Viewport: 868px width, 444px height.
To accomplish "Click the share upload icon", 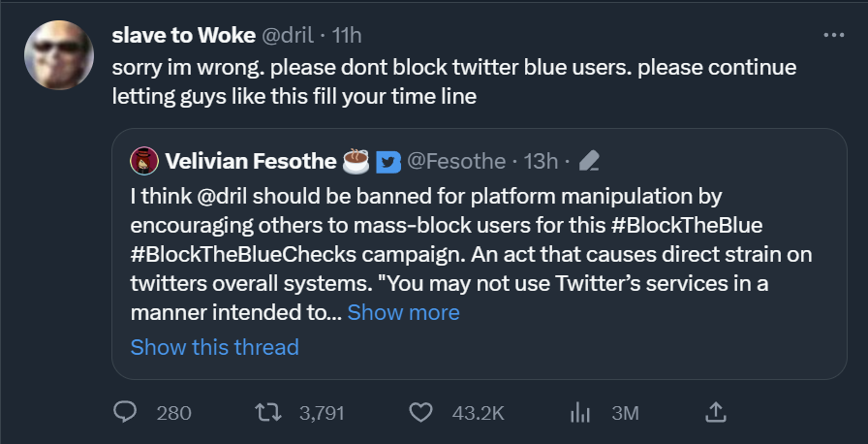I will coord(716,412).
